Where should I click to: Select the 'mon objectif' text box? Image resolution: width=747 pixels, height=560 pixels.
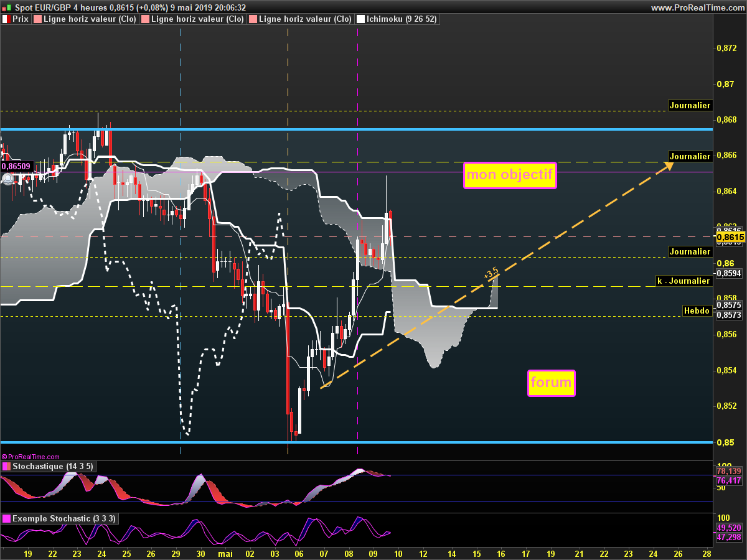click(510, 175)
